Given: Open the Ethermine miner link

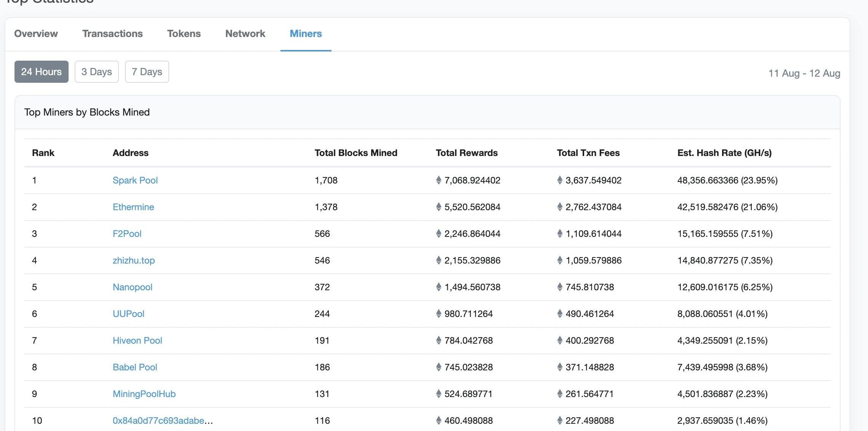Looking at the screenshot, I should click(x=133, y=207).
